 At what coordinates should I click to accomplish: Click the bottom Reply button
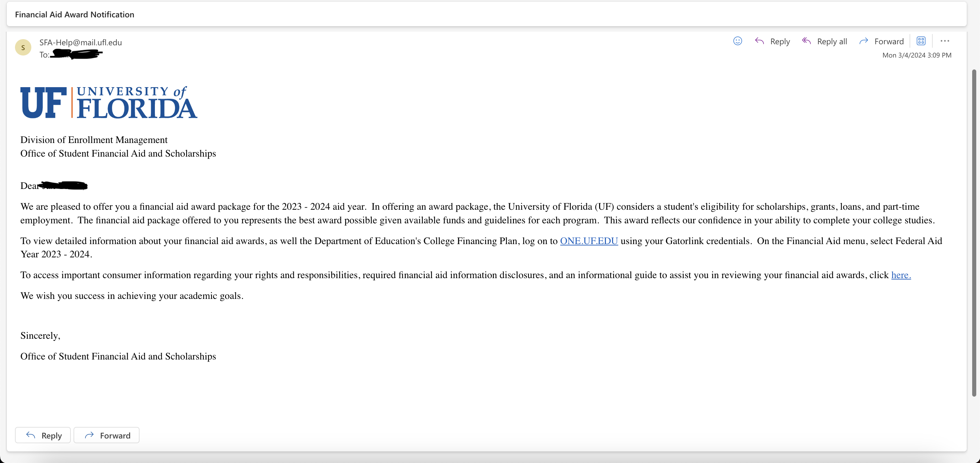coord(43,435)
